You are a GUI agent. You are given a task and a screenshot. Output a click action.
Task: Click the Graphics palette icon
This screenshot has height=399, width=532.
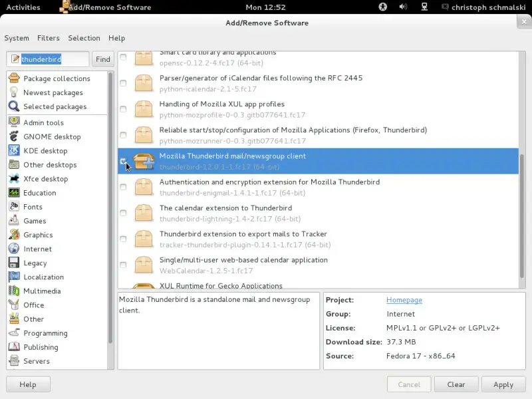pos(14,235)
